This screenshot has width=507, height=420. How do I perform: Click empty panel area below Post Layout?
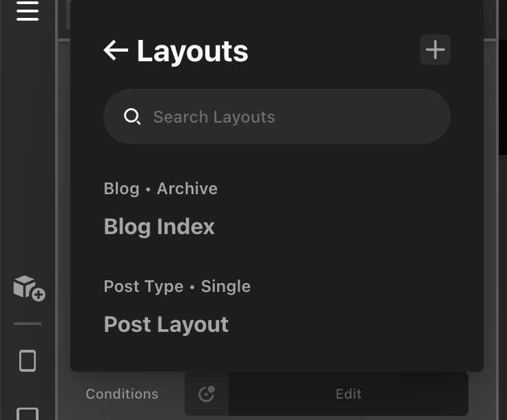click(277, 355)
